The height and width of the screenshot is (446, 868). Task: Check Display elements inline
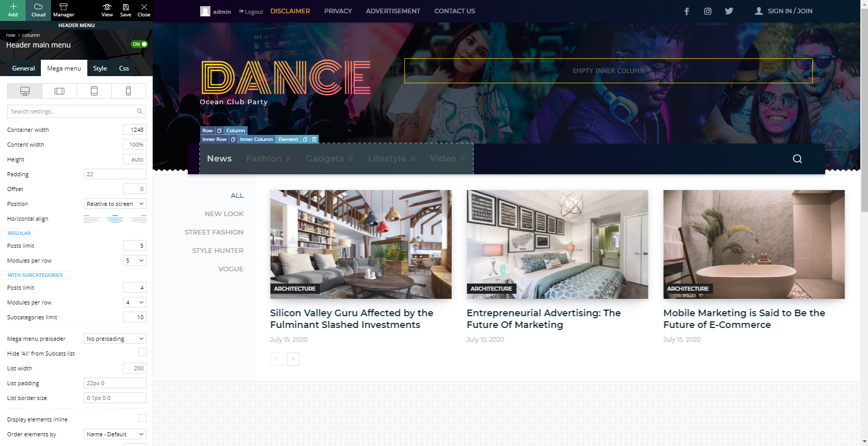coord(142,418)
